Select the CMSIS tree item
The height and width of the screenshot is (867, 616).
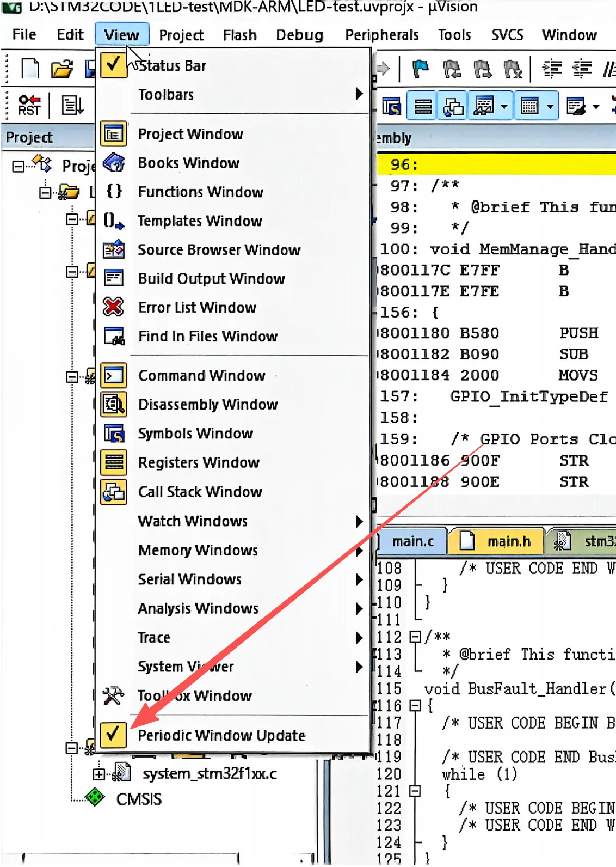click(x=138, y=799)
